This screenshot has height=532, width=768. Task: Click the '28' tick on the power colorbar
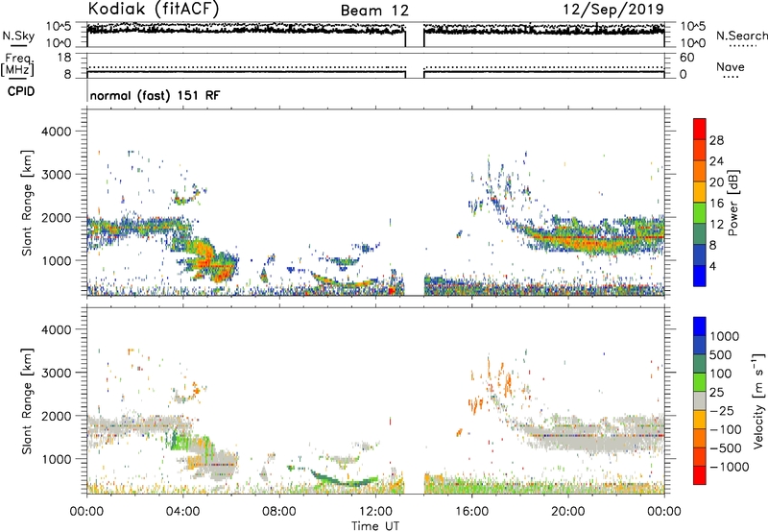[716, 140]
